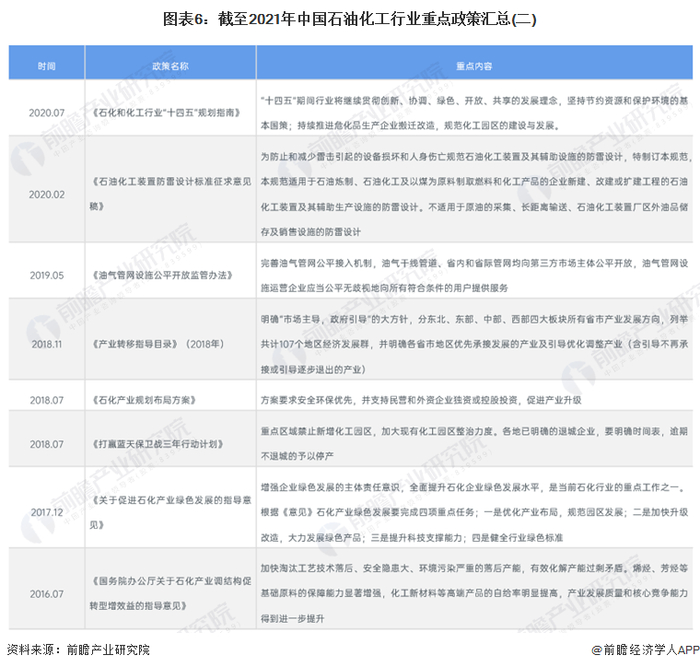This screenshot has width=700, height=669.
Task: Click content text starting 重点区域禁止新增化工园区
Action: click(475, 444)
